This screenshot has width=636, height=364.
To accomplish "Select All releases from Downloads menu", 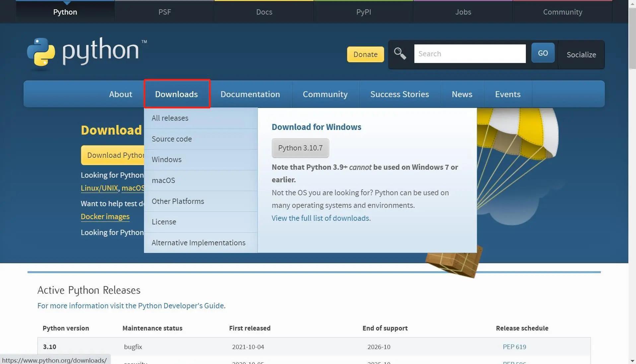I will pos(170,118).
